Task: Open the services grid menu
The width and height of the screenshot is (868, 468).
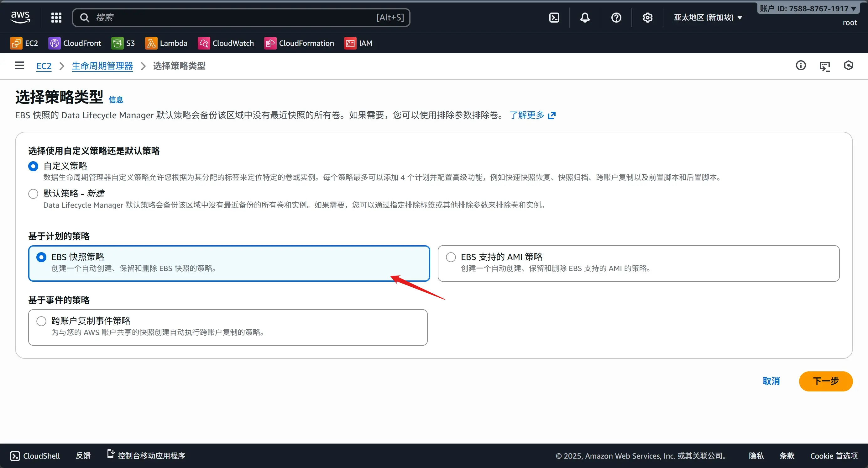Action: pos(56,17)
